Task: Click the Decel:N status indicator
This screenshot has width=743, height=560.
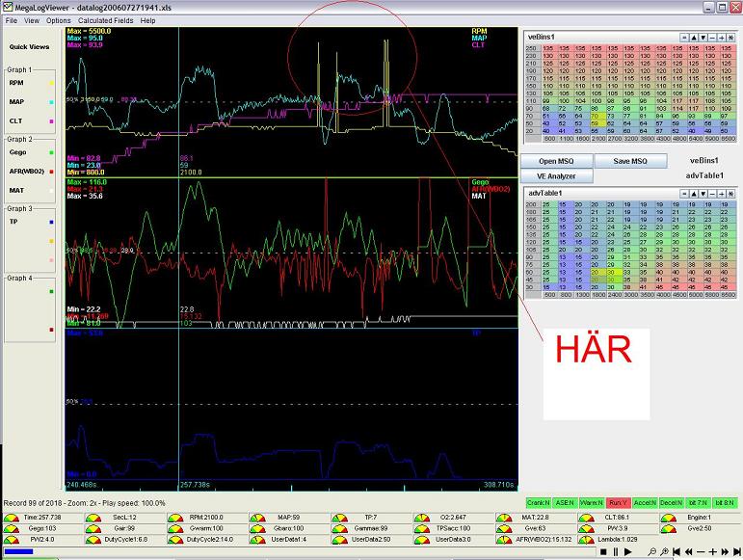Action: pyautogui.click(x=671, y=503)
